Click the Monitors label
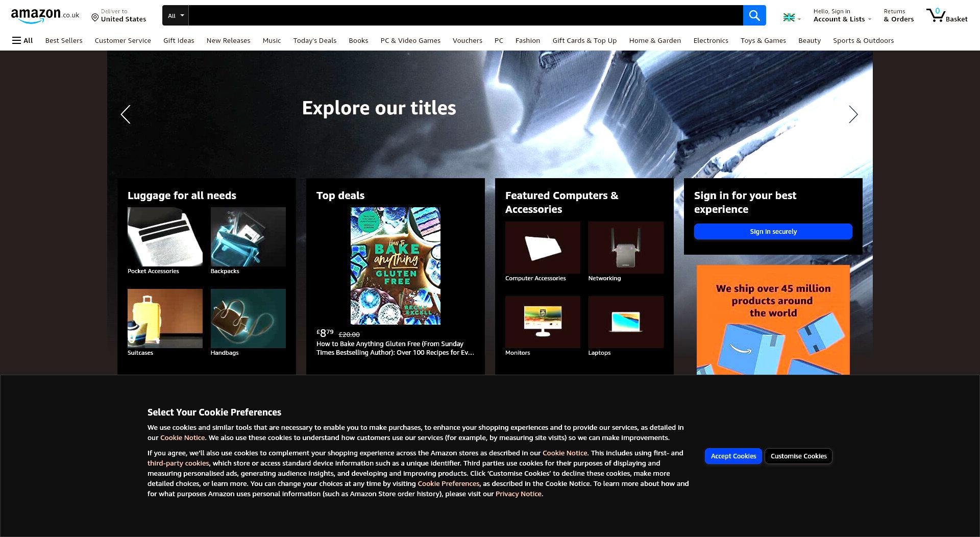Viewport: 980px width, 537px height. 518,353
